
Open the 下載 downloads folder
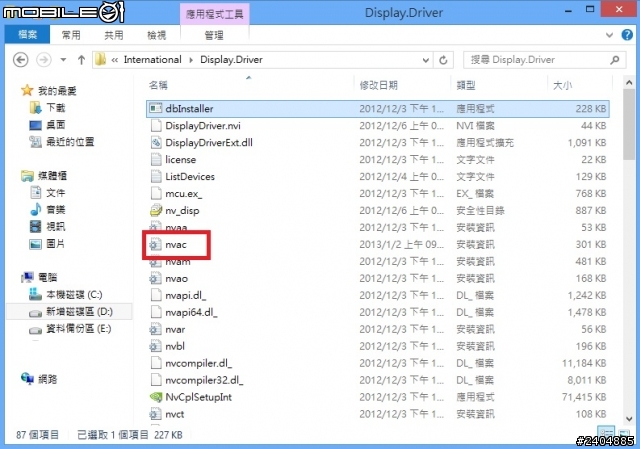(x=56, y=108)
